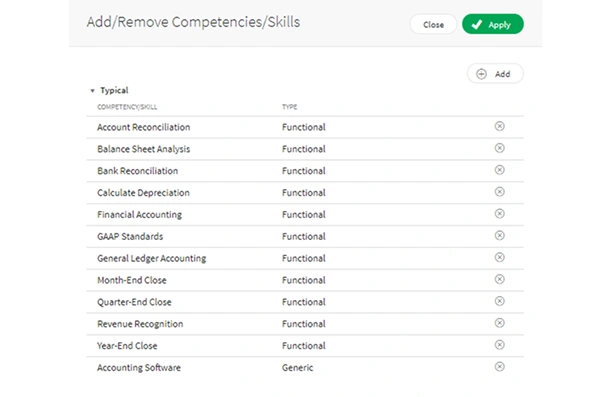
Task: Select the Quarter-End Close row text
Action: 134,302
